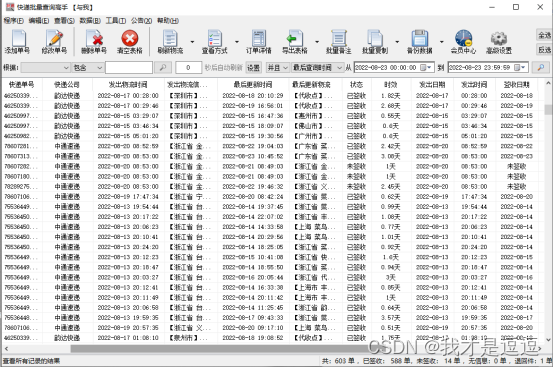Image resolution: width=554 pixels, height=367 pixels.
Task: Open the 数据(B) menu
Action: coord(90,21)
